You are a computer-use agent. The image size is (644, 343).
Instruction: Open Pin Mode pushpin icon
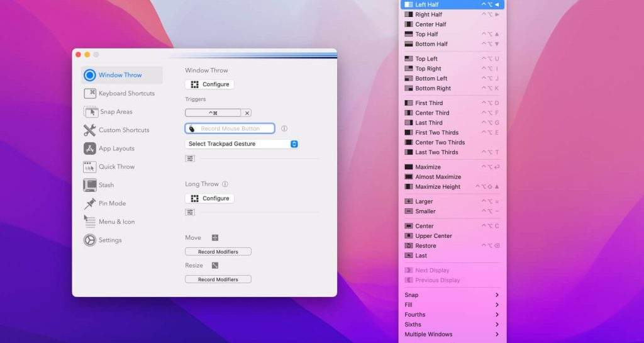pyautogui.click(x=89, y=203)
